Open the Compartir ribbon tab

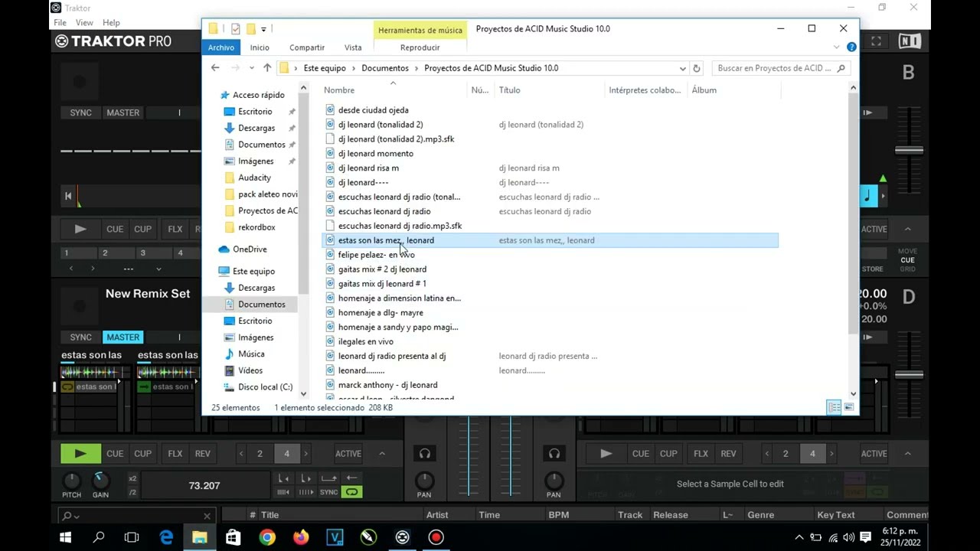point(307,47)
